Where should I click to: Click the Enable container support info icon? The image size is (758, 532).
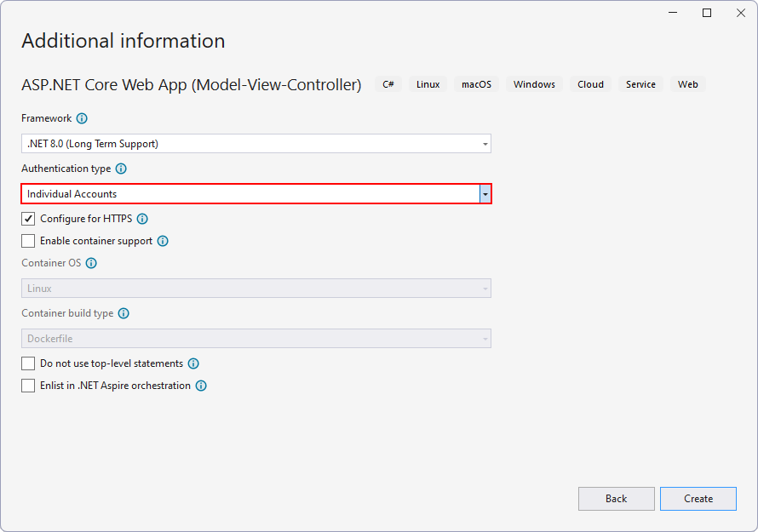pos(162,241)
